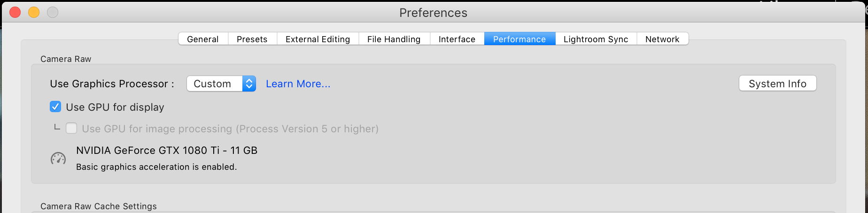This screenshot has height=213, width=868.
Task: Show the Interface preferences tab
Action: 457,39
